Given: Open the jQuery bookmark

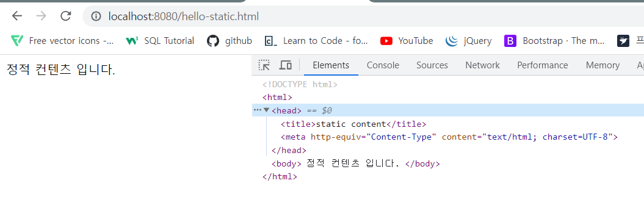Looking at the screenshot, I should (469, 41).
